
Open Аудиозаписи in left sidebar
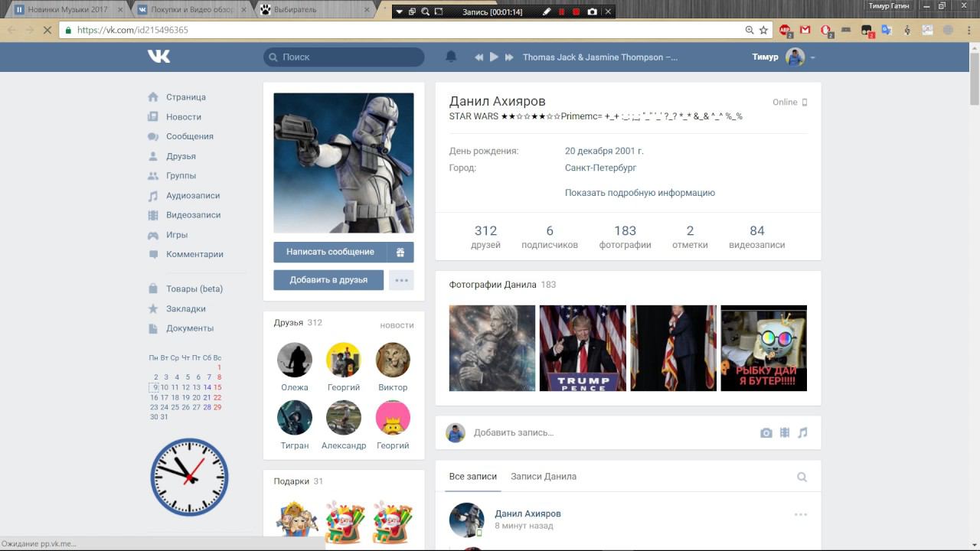193,195
